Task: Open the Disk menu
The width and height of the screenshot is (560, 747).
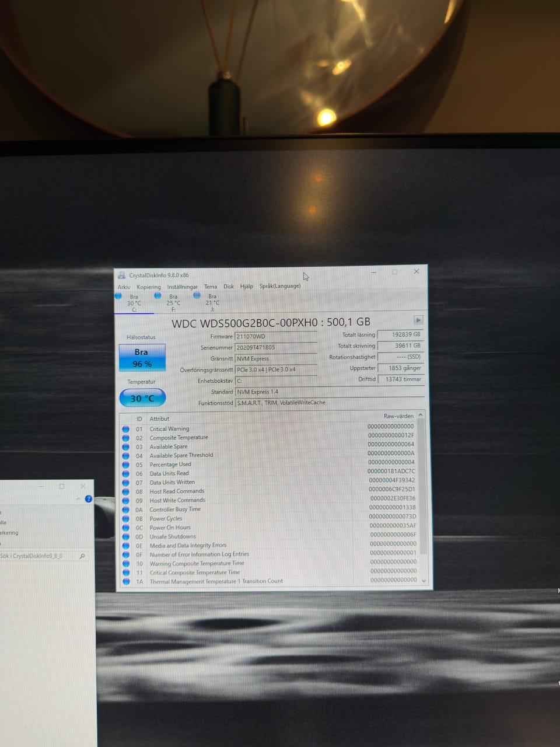Action: tap(229, 287)
